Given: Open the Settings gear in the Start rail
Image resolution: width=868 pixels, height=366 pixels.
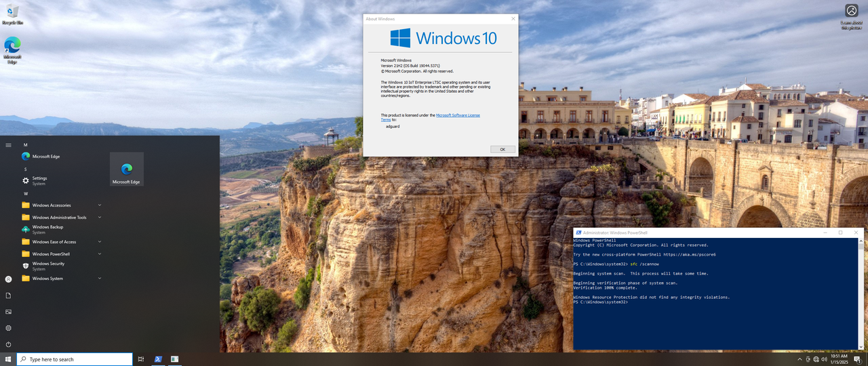Looking at the screenshot, I should 8,328.
